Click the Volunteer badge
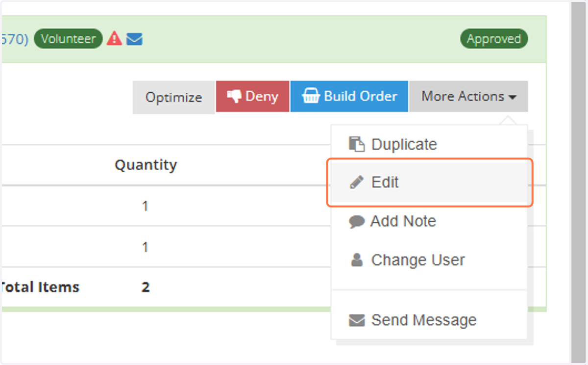 (68, 39)
